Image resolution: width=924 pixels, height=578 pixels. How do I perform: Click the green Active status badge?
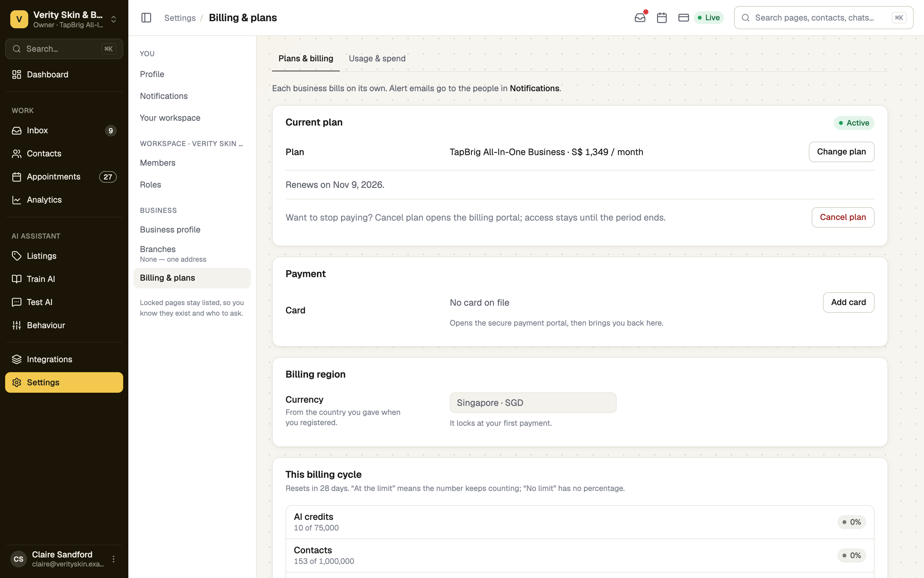(854, 123)
